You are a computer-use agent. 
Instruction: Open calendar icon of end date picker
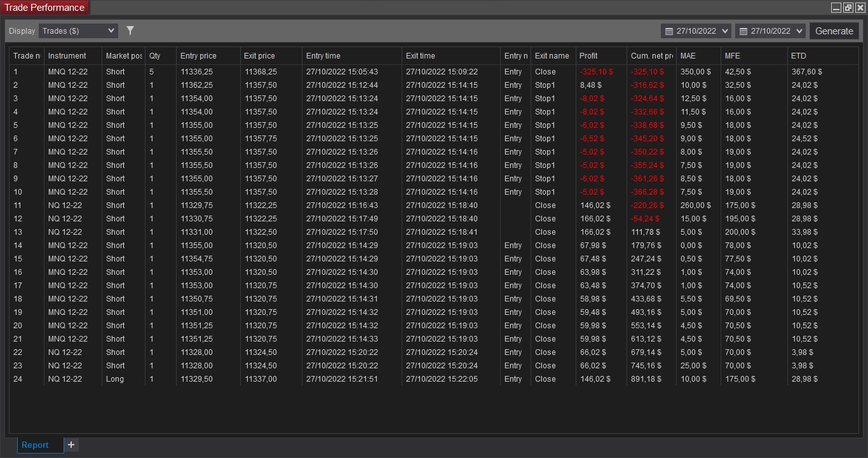[x=743, y=31]
